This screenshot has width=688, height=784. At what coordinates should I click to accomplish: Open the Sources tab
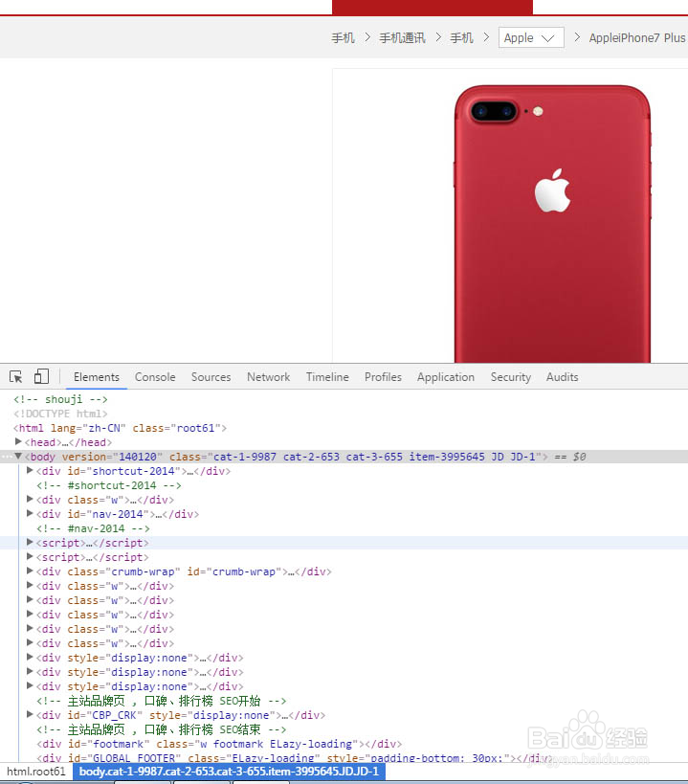coord(211,377)
